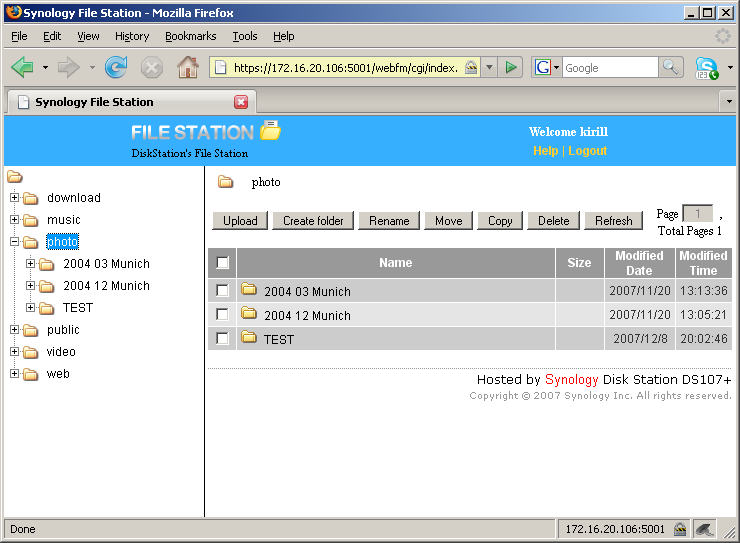Go to the Home page icon
Screen dimensions: 740x543
[x=188, y=67]
